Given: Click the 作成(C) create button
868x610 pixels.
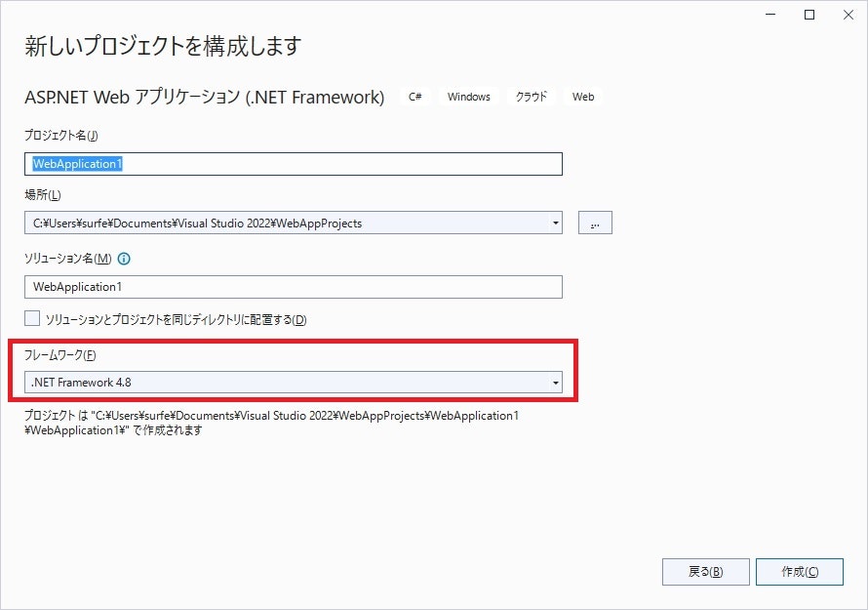Looking at the screenshot, I should tap(800, 572).
